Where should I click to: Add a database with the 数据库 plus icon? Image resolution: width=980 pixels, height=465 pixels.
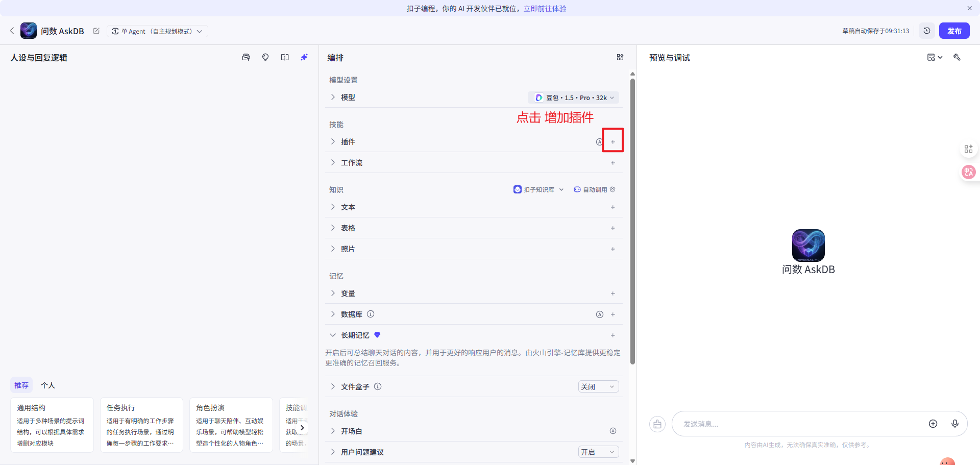(613, 314)
